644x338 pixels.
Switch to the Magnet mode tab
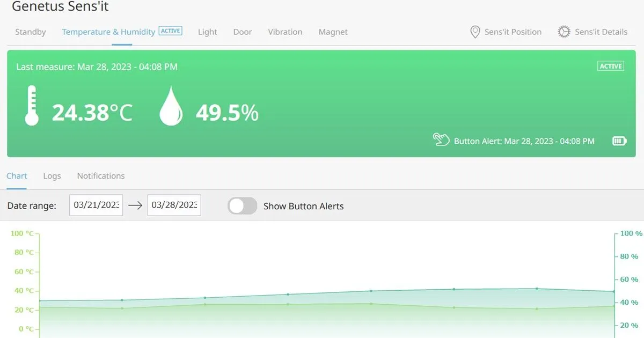[333, 32]
